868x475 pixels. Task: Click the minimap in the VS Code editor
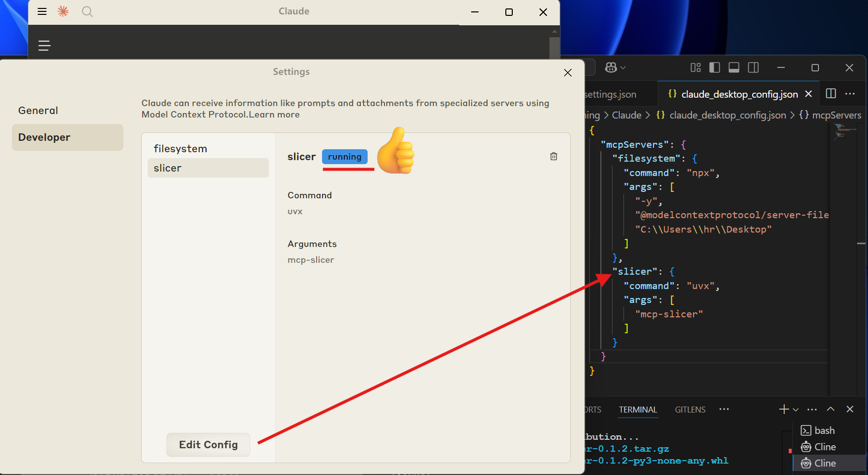845,131
